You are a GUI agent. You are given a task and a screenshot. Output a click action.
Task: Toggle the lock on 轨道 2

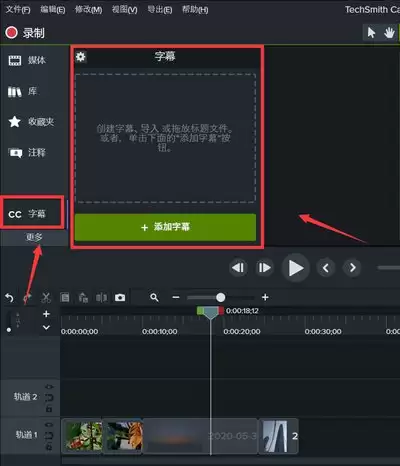pos(49,409)
